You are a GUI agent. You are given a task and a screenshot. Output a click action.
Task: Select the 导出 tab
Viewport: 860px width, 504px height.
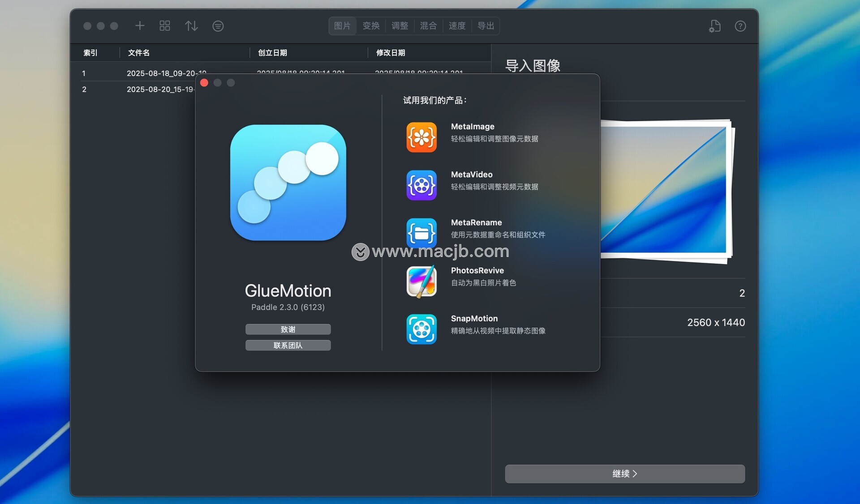pyautogui.click(x=486, y=26)
